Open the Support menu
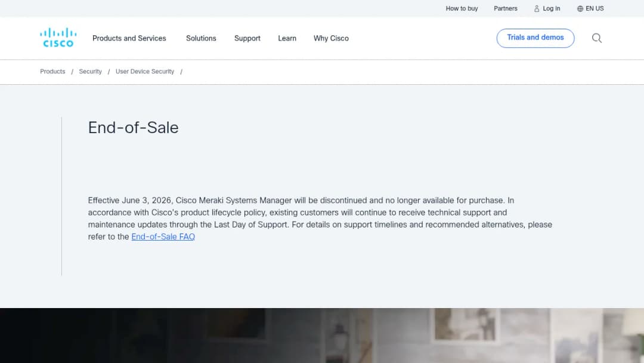 [247, 38]
